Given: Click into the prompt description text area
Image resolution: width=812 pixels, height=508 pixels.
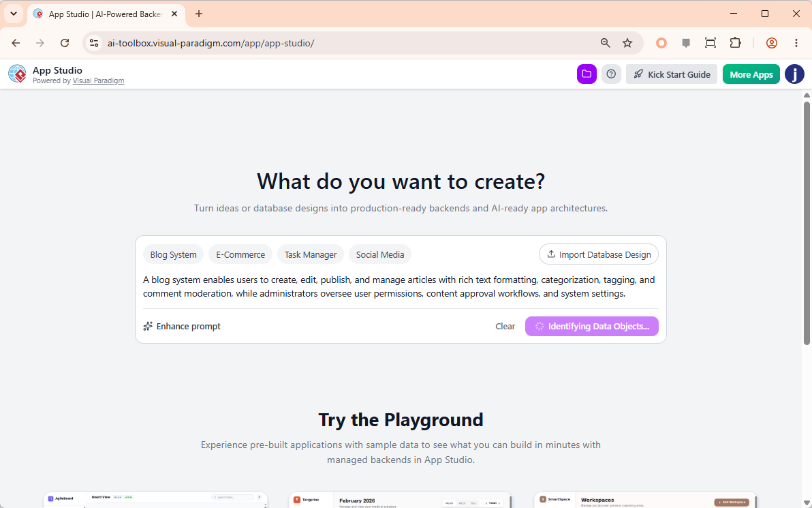Looking at the screenshot, I should tap(401, 286).
